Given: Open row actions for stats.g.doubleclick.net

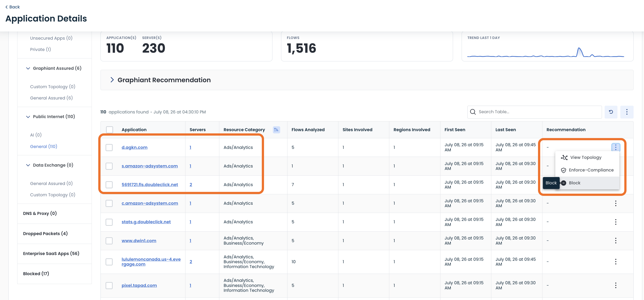Looking at the screenshot, I should (x=615, y=222).
